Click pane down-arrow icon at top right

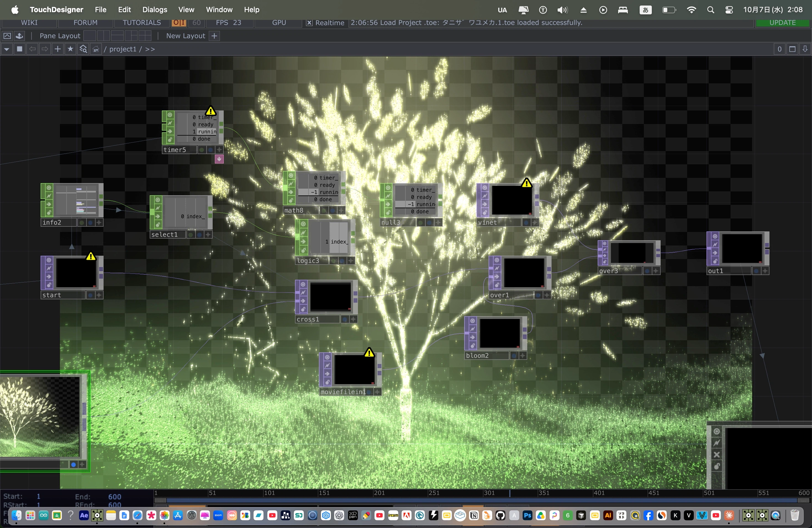[805, 49]
